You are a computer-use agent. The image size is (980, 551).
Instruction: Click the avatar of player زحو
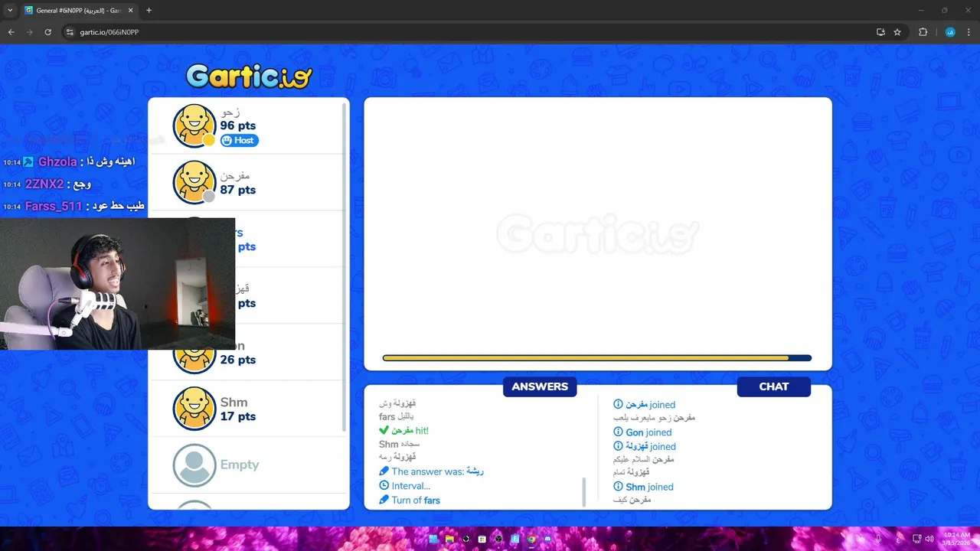[x=194, y=126]
